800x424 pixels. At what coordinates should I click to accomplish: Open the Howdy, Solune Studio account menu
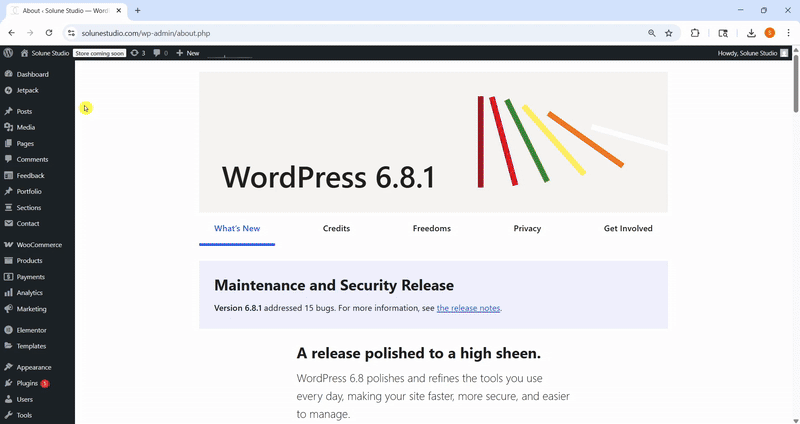coord(753,53)
